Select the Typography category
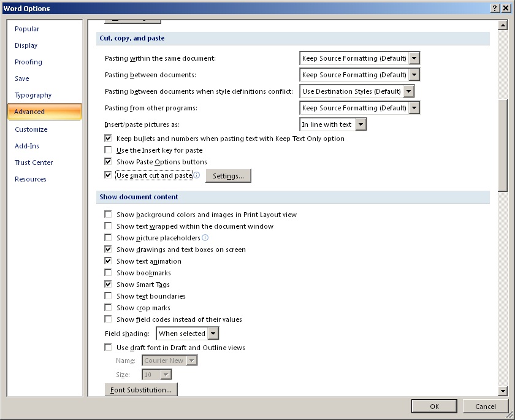Image resolution: width=515 pixels, height=420 pixels. (x=33, y=95)
